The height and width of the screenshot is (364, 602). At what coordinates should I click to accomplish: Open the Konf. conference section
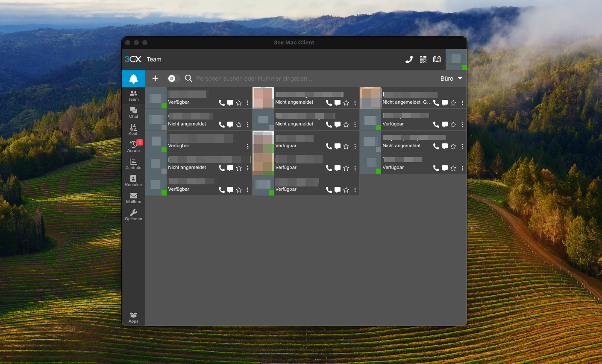pos(133,129)
